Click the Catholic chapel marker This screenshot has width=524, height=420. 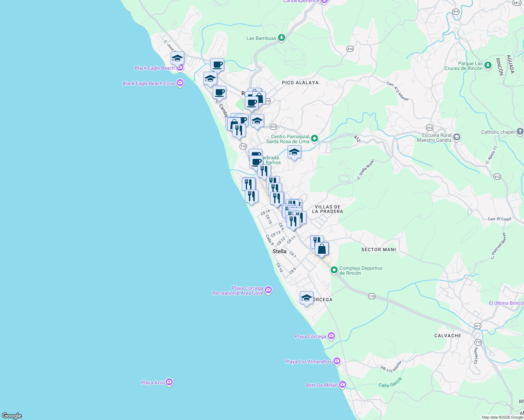point(521,132)
